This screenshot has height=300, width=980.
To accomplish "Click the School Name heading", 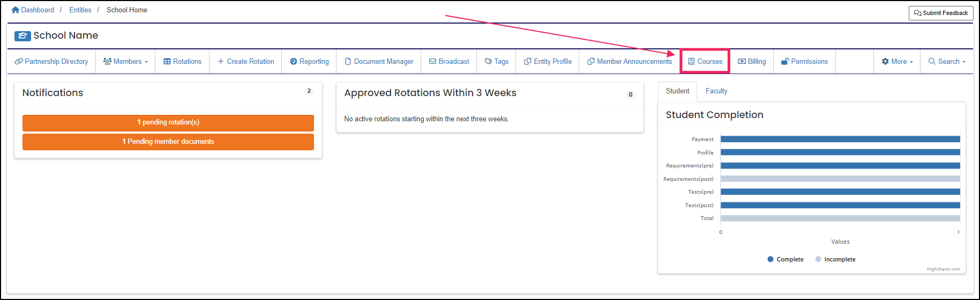I will (x=66, y=35).
